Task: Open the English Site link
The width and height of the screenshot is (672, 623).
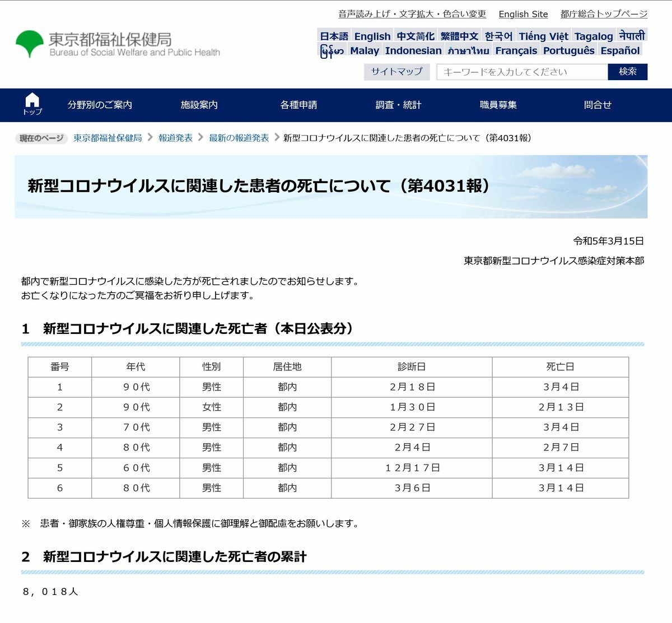Action: click(523, 14)
